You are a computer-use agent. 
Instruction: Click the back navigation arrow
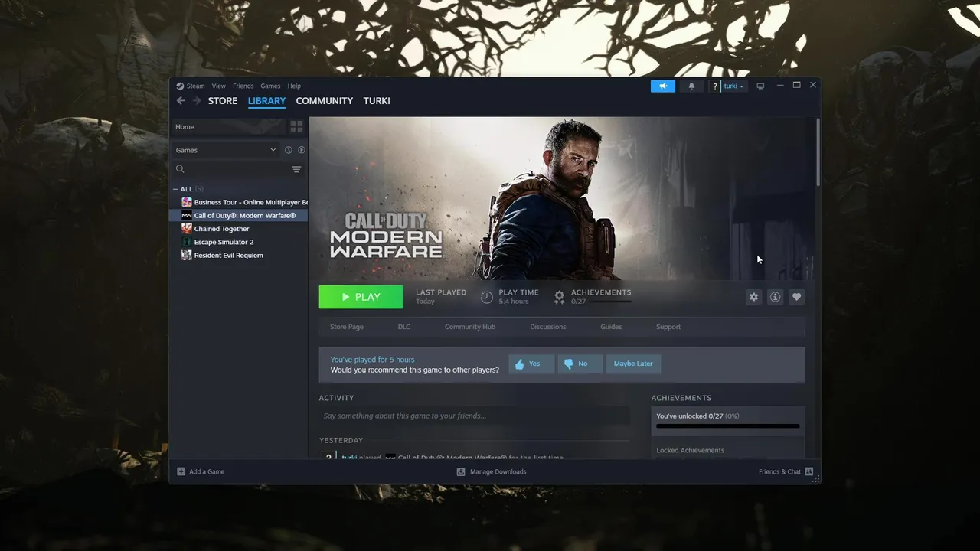click(181, 101)
